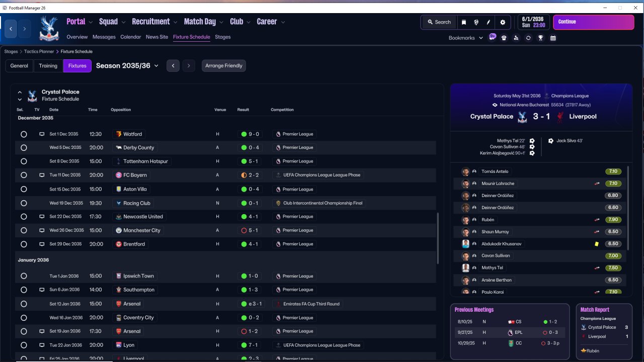
Task: Open the Calendar tab
Action: (131, 37)
